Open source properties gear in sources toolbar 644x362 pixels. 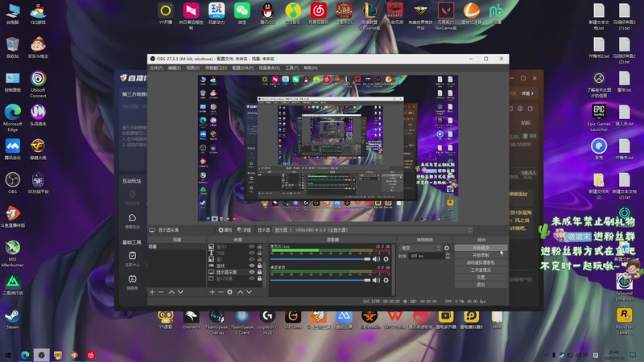229,292
